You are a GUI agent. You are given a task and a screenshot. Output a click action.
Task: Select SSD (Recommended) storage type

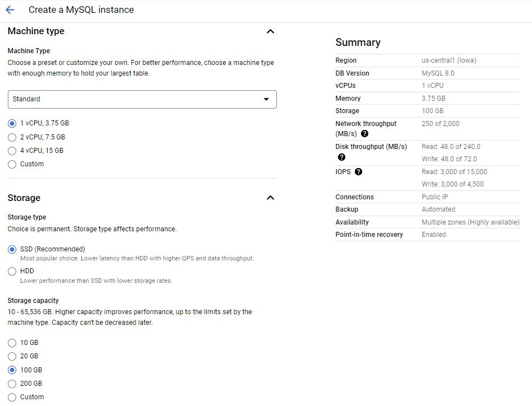coord(12,249)
